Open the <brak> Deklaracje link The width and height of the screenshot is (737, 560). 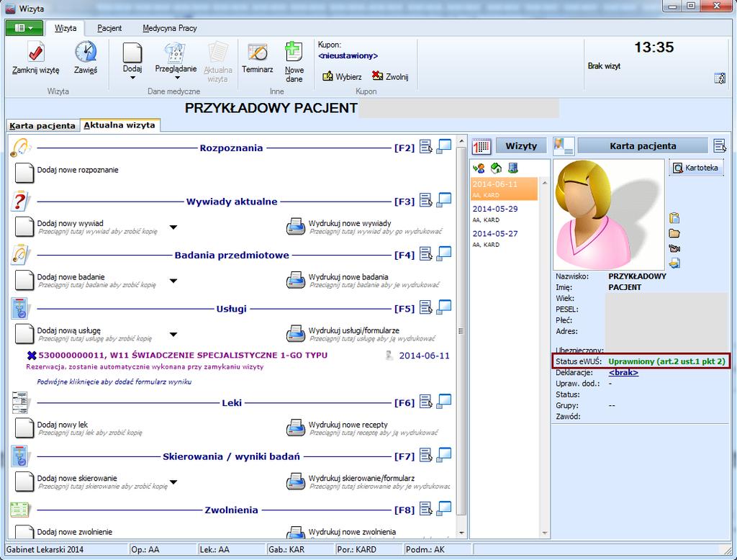(x=623, y=372)
